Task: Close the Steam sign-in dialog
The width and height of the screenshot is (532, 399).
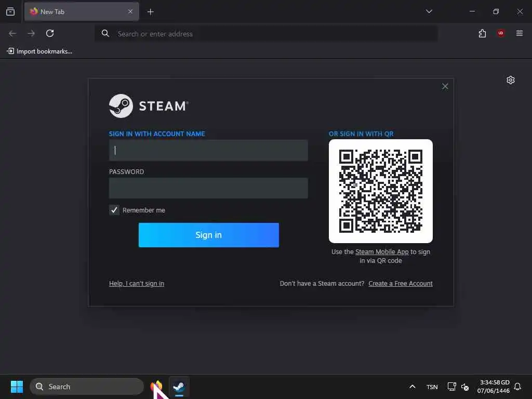Action: 445,87
